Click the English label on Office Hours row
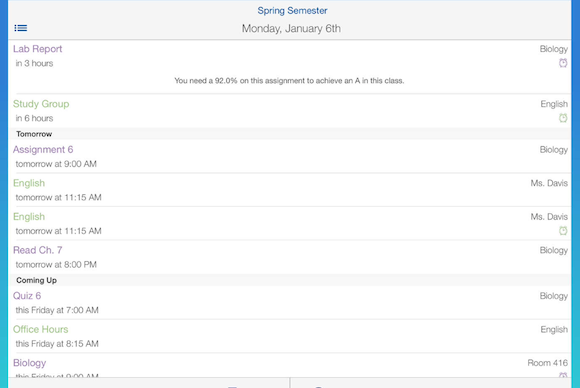580x388 pixels. click(554, 330)
